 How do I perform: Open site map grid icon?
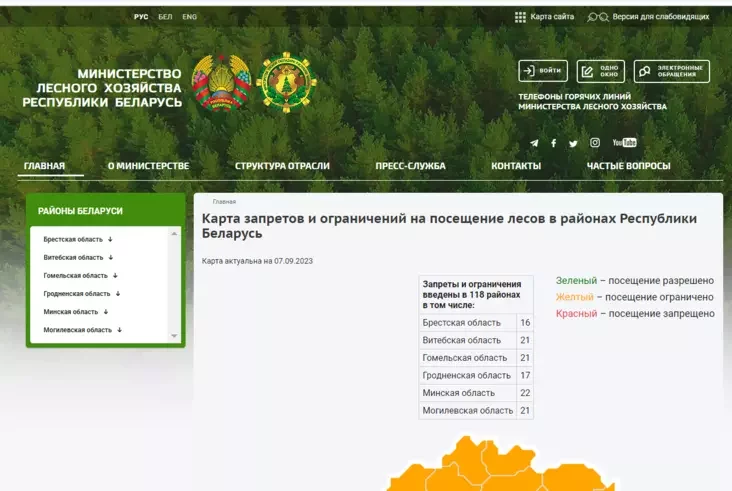point(520,17)
